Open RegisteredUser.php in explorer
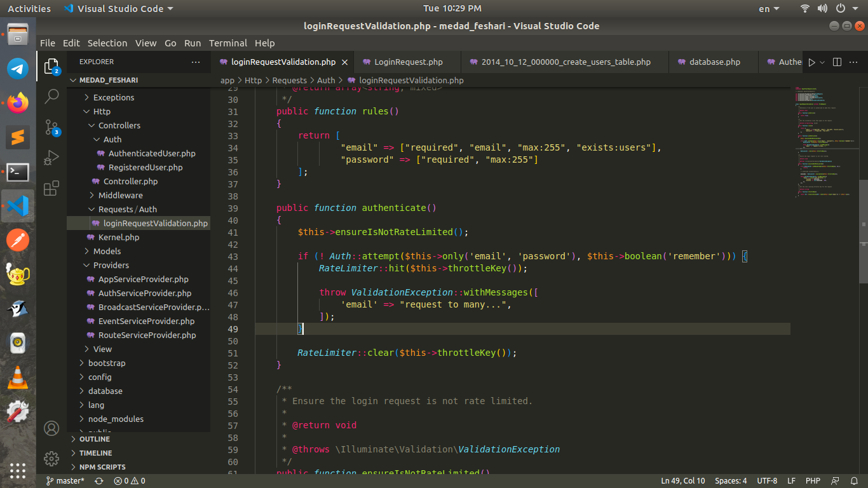This screenshot has width=868, height=488. click(x=139, y=167)
